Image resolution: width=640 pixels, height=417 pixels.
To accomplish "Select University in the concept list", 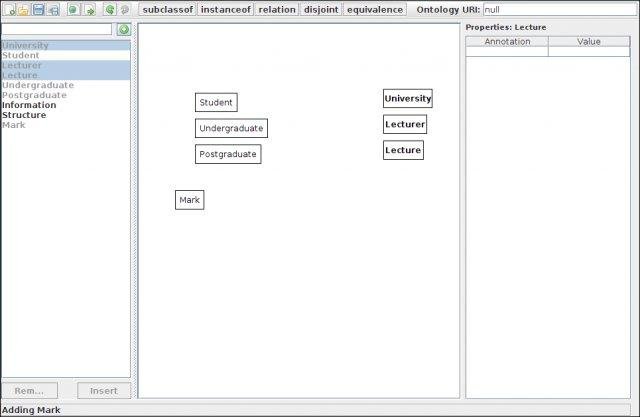I will pyautogui.click(x=66, y=45).
